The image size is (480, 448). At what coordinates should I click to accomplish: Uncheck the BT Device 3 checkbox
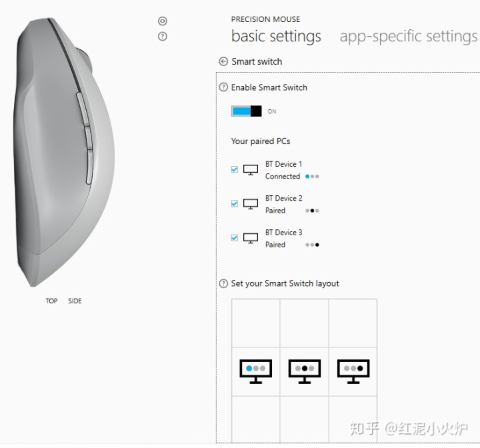pyautogui.click(x=235, y=237)
